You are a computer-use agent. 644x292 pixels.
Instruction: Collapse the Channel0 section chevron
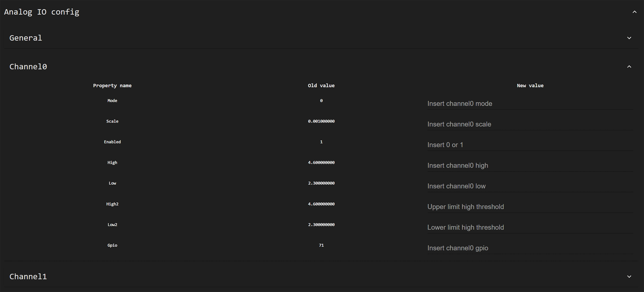tap(629, 66)
